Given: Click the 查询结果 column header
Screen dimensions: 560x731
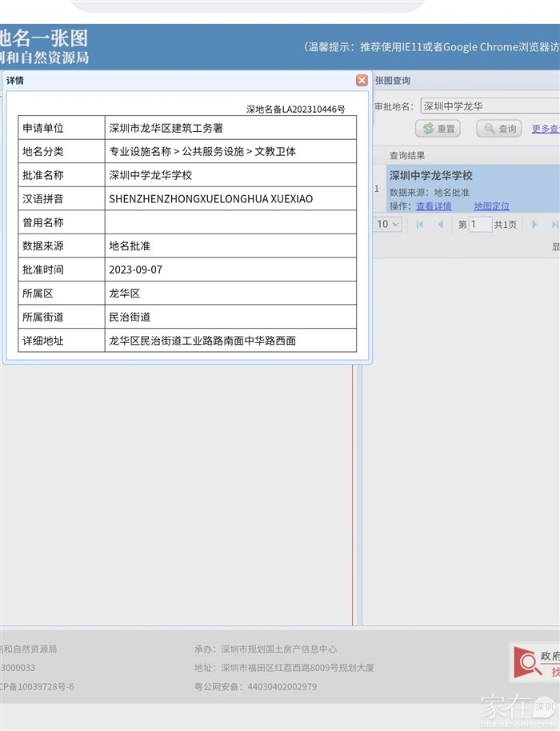Looking at the screenshot, I should 407,155.
